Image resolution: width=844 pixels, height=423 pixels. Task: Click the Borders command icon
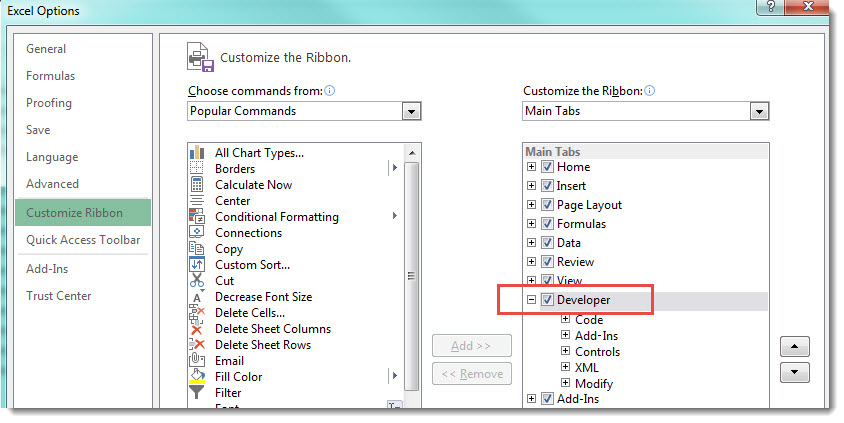(x=197, y=168)
